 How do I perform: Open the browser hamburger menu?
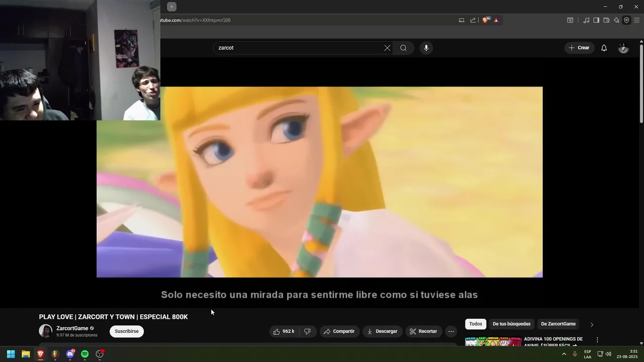636,20
